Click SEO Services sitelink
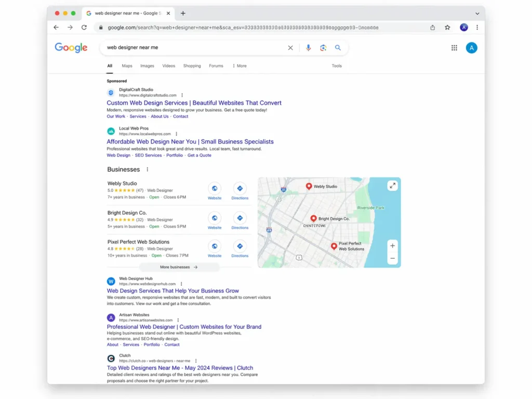The image size is (532, 399). [x=148, y=155]
